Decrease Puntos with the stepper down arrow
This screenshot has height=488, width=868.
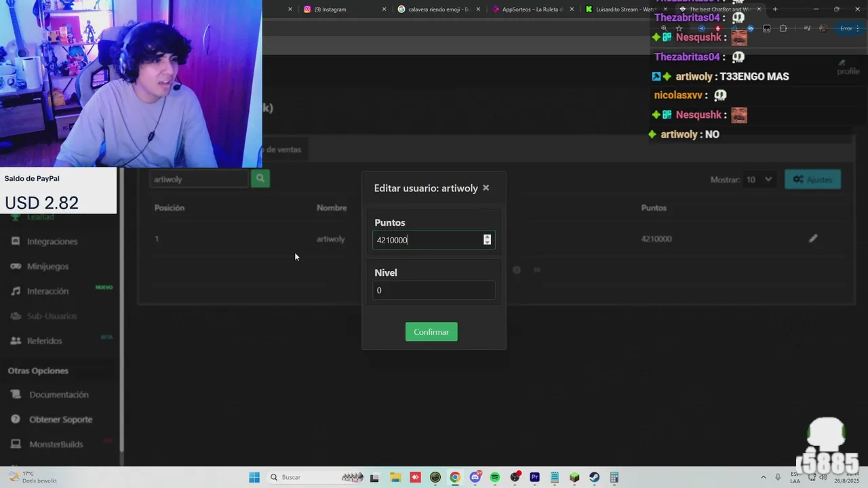tap(487, 243)
